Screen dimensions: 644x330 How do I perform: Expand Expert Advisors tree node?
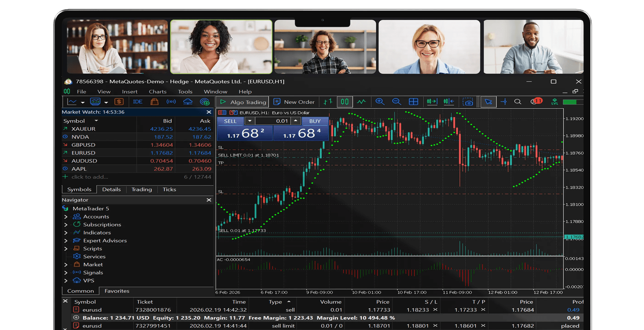click(66, 241)
